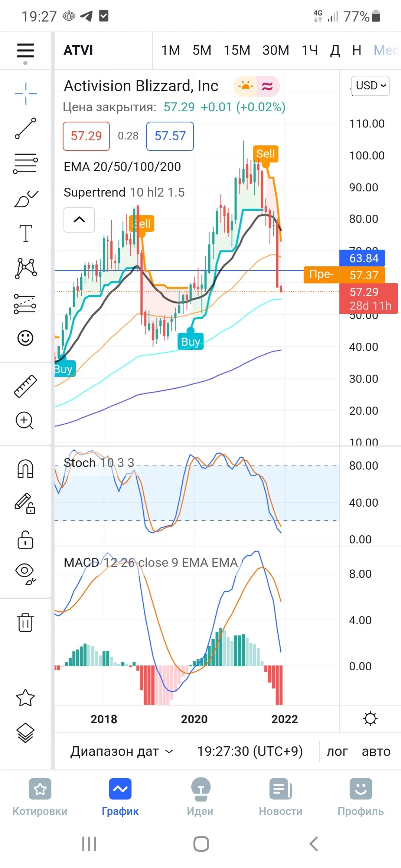Open the 'Идеи' tab

[200, 797]
